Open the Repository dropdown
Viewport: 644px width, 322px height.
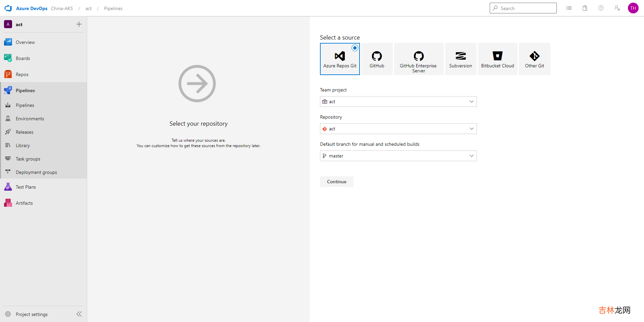click(x=398, y=129)
